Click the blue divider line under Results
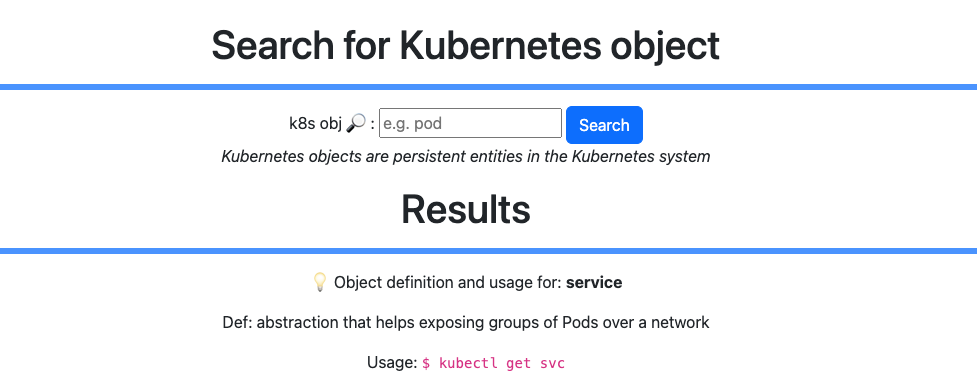The image size is (977, 392). (488, 251)
